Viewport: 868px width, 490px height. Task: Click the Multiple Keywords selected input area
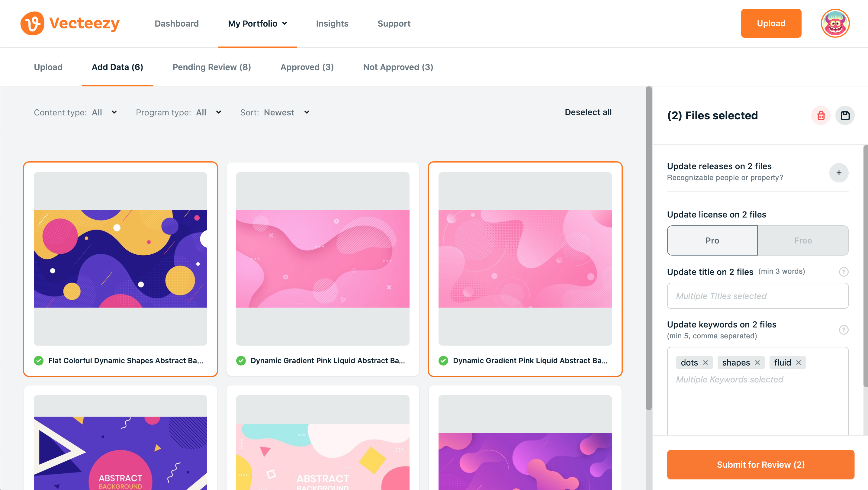(x=757, y=391)
